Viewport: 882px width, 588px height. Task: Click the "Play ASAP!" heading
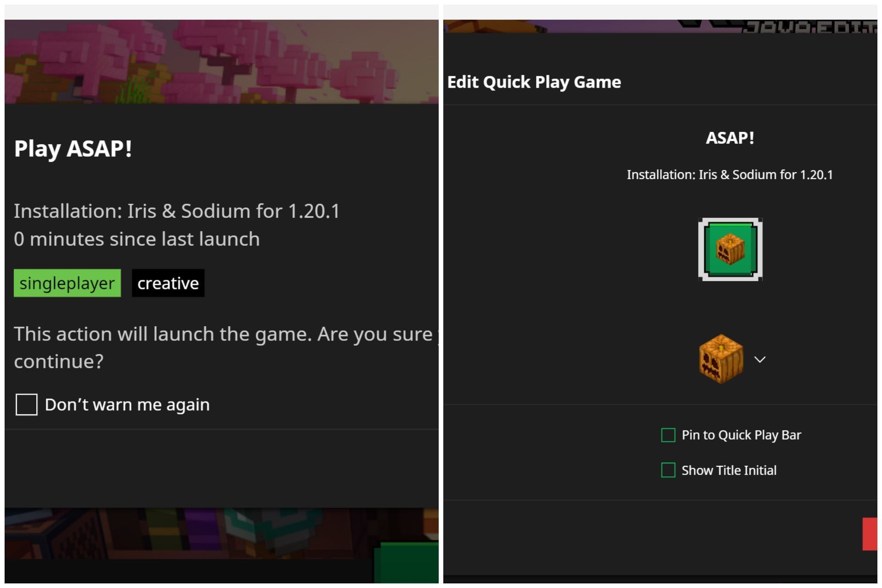[x=73, y=148]
